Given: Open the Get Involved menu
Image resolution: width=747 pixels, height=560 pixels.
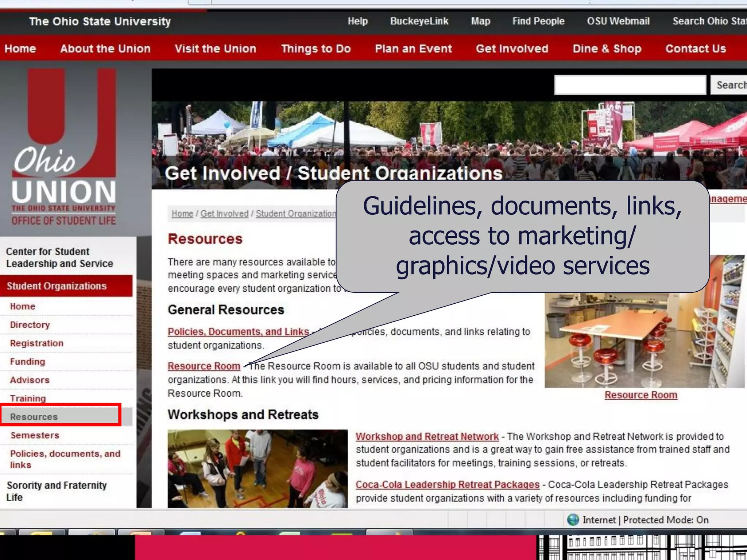Looking at the screenshot, I should [x=512, y=48].
